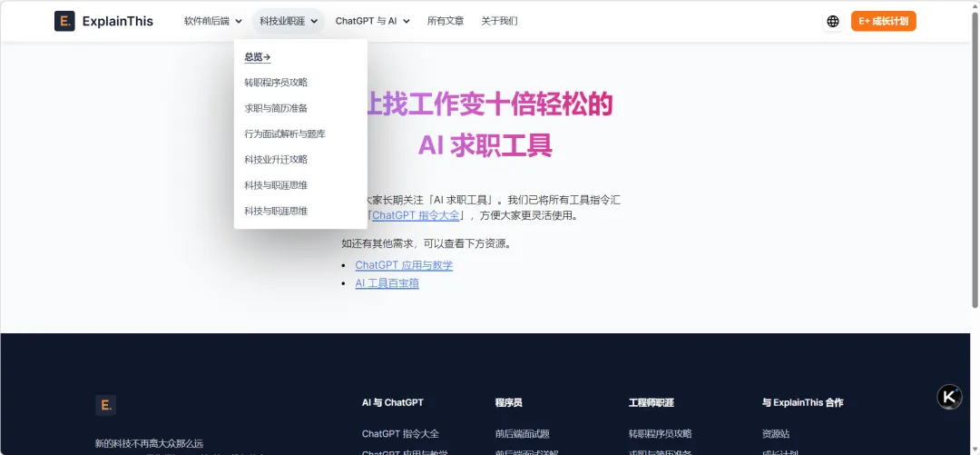980x455 pixels.
Task: Open the ChatGPT 应用与教学 bullet link
Action: click(x=404, y=265)
